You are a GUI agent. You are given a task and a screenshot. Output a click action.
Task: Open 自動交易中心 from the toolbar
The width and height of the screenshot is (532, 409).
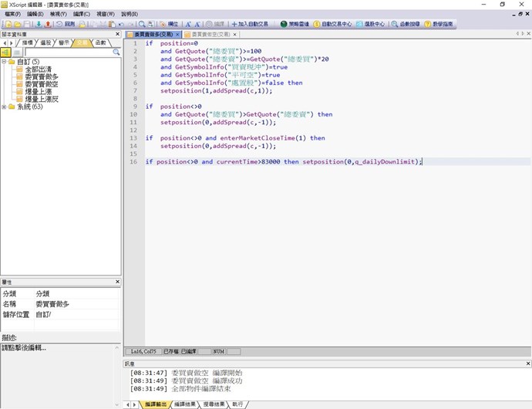[x=332, y=24]
